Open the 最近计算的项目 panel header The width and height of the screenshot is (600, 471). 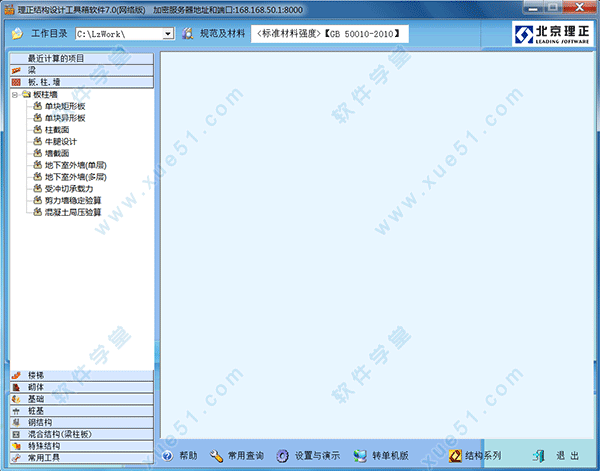pos(82,58)
